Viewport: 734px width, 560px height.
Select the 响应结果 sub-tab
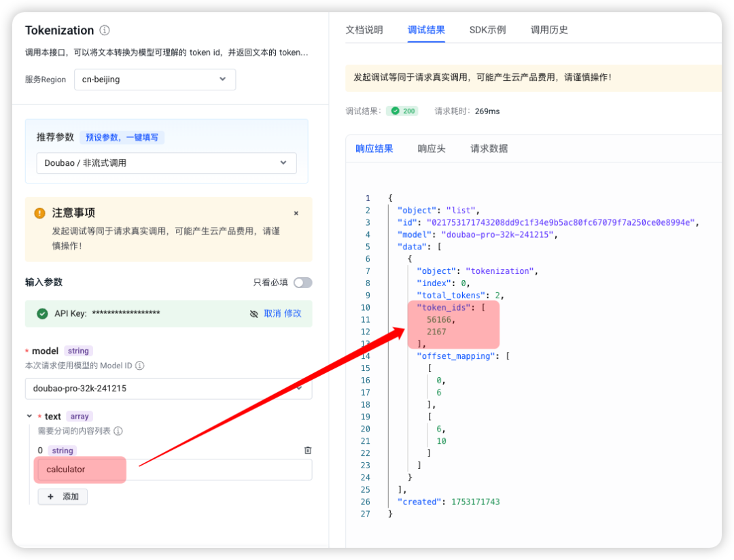pos(374,149)
